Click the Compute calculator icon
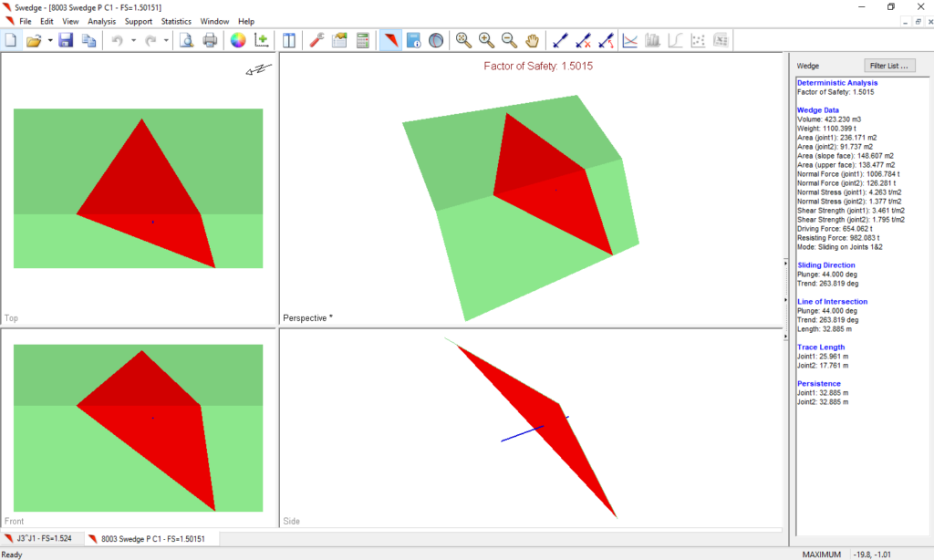The height and width of the screenshot is (560, 934). click(x=363, y=40)
